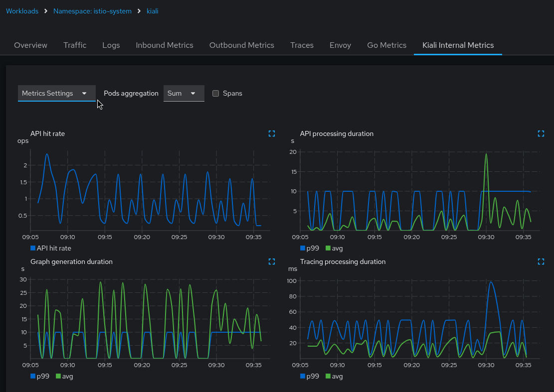Expand the API processing duration chart
Image resolution: width=554 pixels, height=392 pixels.
coord(541,133)
